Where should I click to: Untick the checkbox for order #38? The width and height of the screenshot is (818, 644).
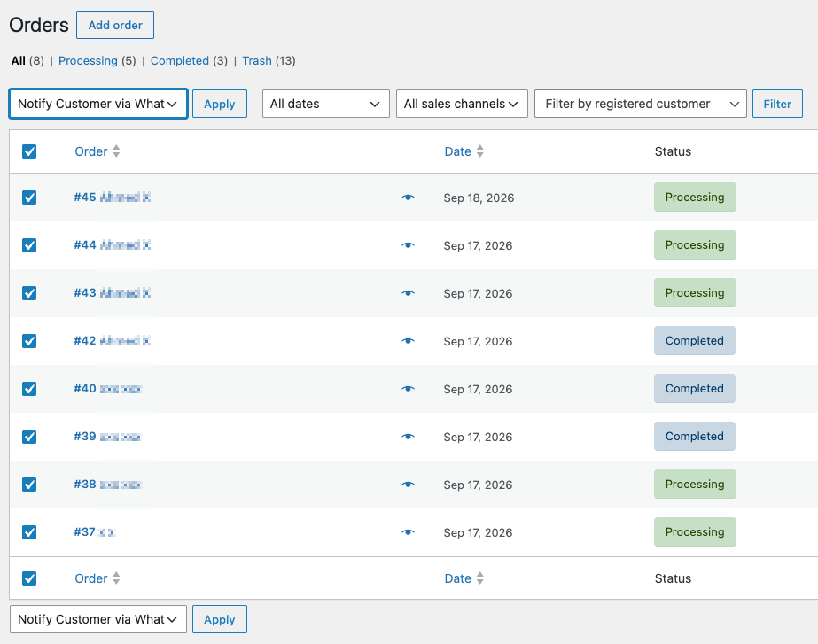29,485
